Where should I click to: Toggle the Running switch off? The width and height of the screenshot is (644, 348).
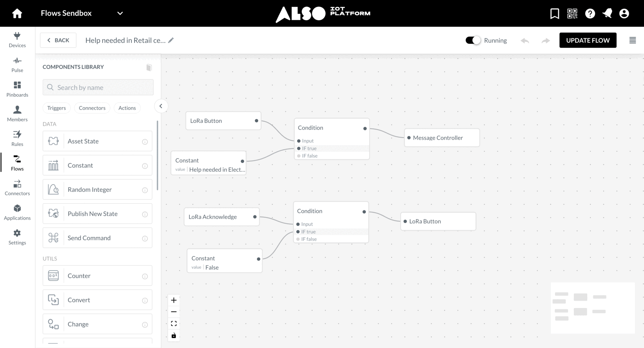(473, 40)
